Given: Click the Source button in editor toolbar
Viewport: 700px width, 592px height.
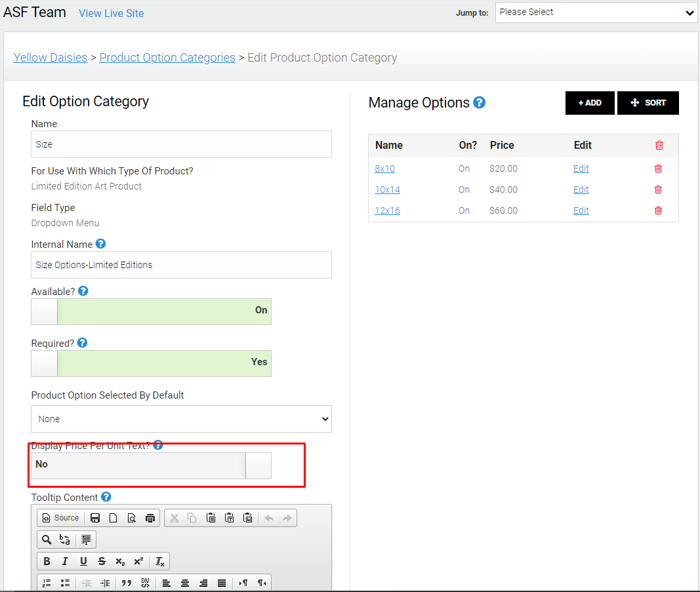Looking at the screenshot, I should 61,518.
